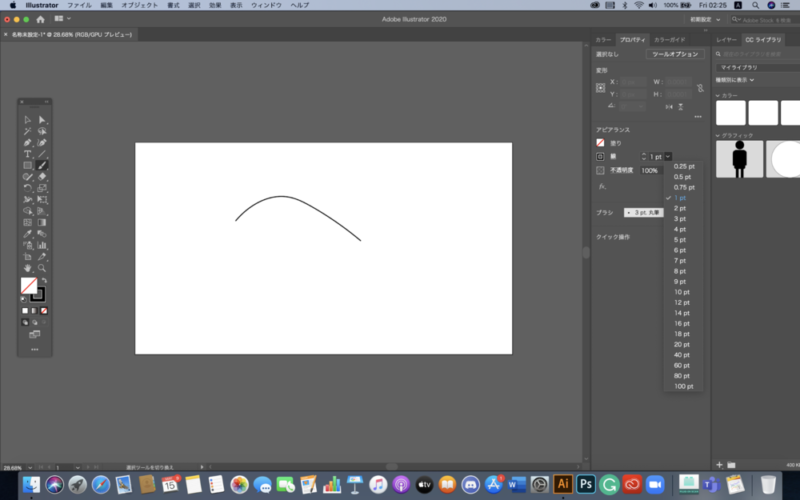Choose 0.5 pt stroke weight
This screenshot has width=800, height=500.
(682, 177)
